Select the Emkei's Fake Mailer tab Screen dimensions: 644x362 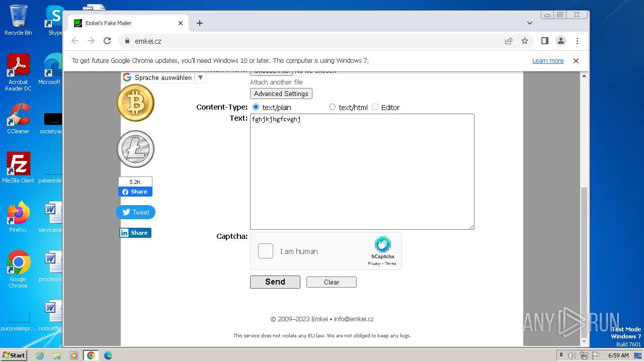[x=128, y=23]
